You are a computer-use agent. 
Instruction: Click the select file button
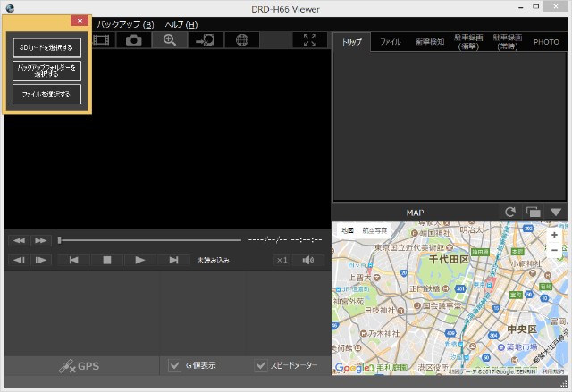46,95
